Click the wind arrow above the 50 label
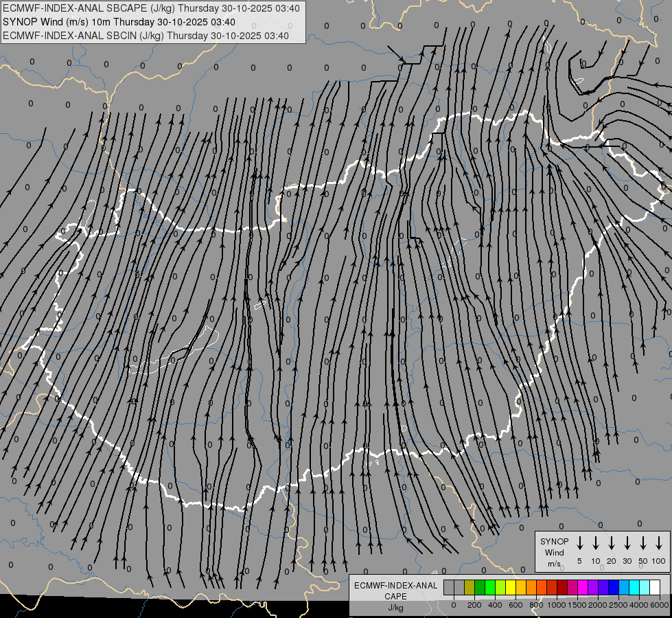Screen dimensions: 672x618 643,543
